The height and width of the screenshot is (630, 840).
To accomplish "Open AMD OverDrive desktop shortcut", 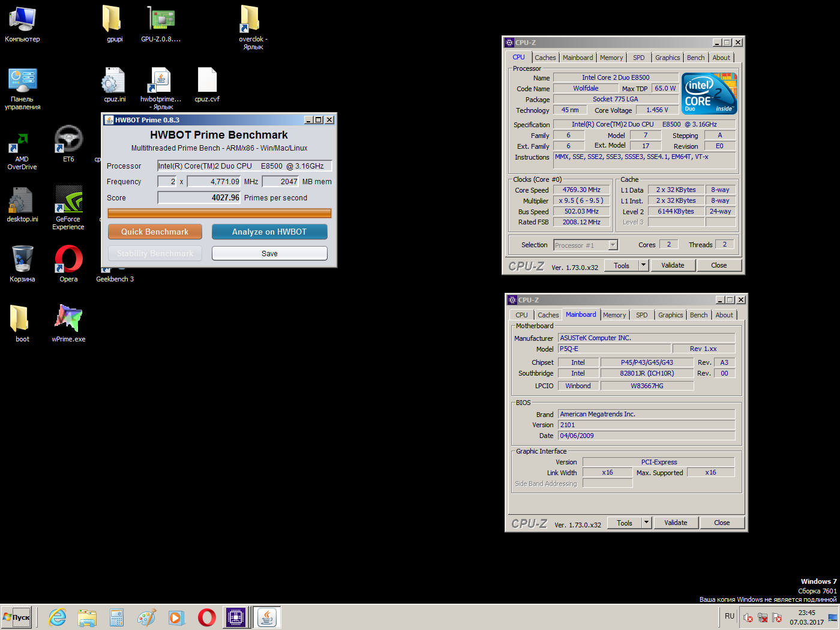I will tap(22, 148).
